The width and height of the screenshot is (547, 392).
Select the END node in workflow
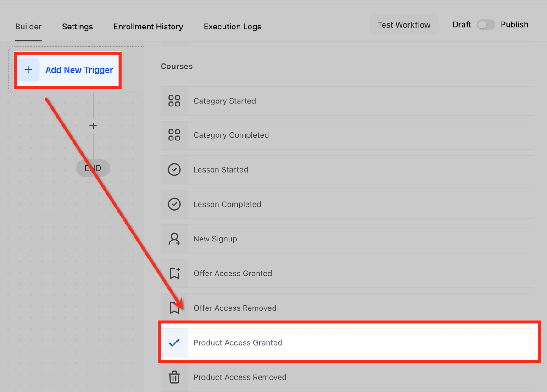point(93,168)
